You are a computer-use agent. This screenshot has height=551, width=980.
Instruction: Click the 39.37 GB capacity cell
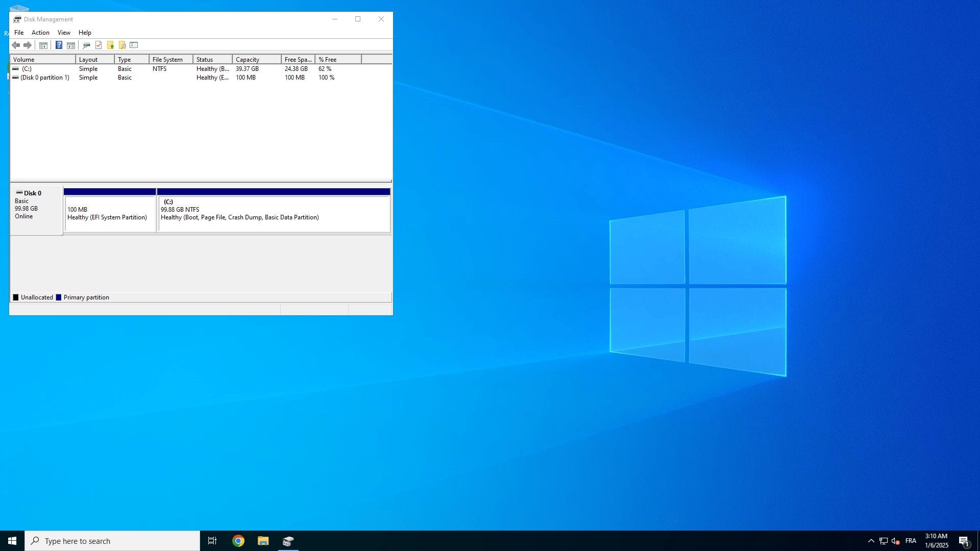[247, 69]
